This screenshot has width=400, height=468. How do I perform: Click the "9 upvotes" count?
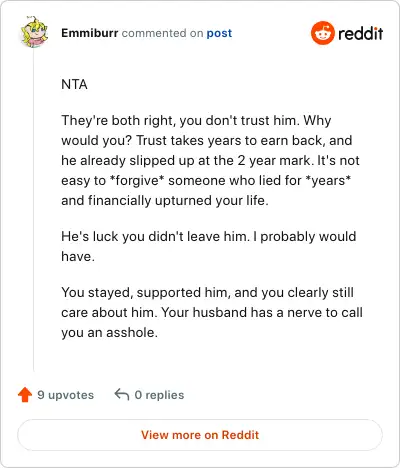(x=65, y=395)
